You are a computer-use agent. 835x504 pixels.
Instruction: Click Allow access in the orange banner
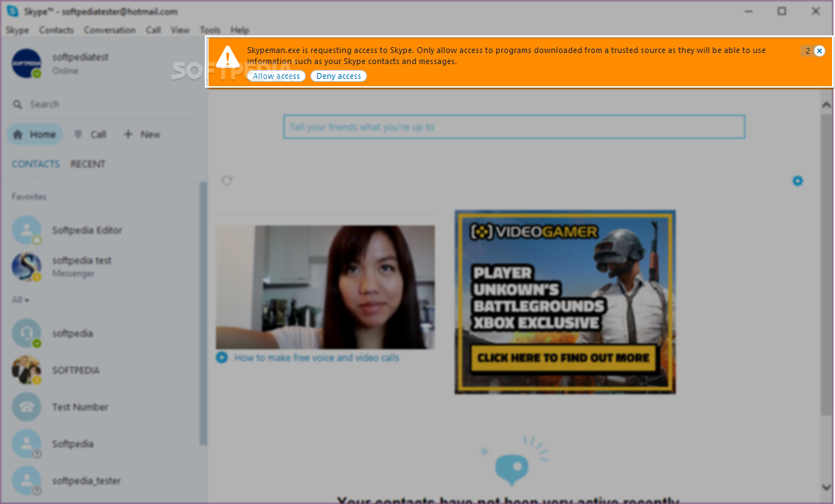(x=276, y=76)
